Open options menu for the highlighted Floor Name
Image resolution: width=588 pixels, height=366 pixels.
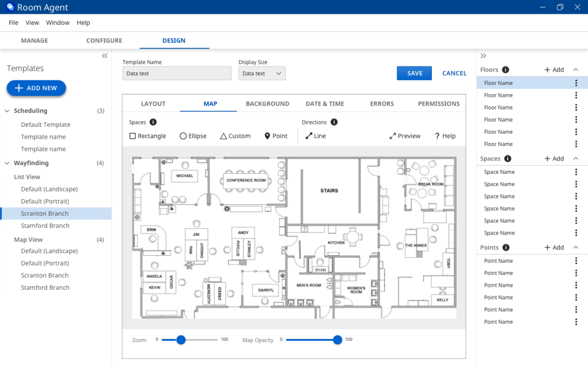click(x=576, y=83)
